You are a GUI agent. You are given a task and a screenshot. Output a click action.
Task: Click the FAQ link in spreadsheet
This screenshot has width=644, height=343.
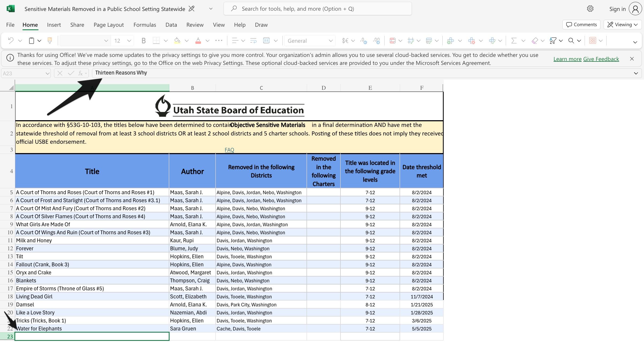click(229, 150)
